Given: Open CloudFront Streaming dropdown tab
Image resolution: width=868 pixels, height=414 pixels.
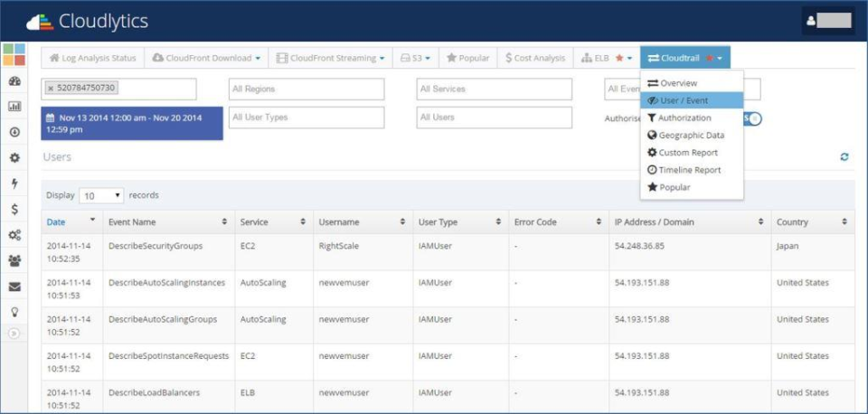Looking at the screenshot, I should click(331, 58).
